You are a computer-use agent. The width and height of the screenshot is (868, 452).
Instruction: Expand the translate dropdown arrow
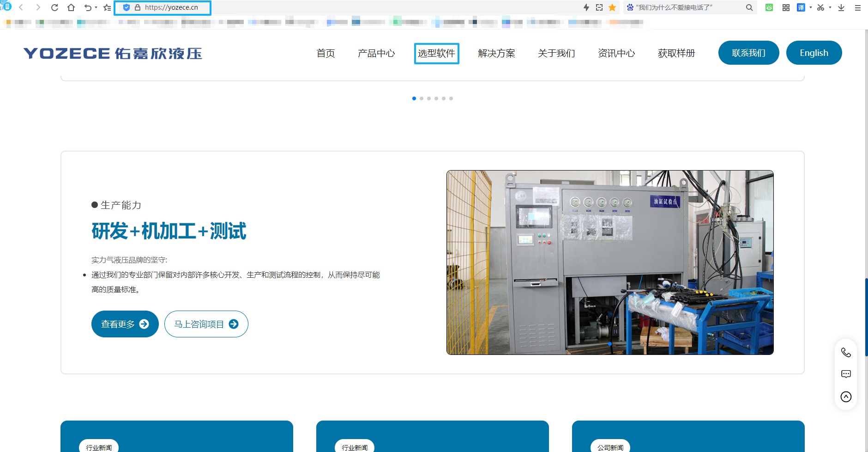tap(811, 7)
